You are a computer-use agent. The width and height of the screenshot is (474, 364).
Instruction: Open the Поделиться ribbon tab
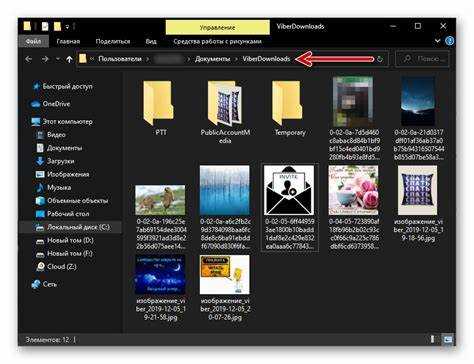pyautogui.click(x=113, y=41)
